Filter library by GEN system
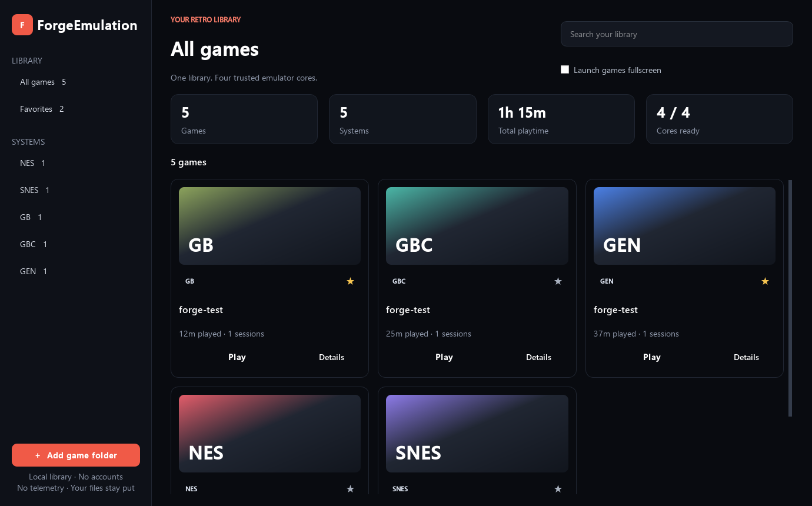812x506 pixels. tap(76, 271)
